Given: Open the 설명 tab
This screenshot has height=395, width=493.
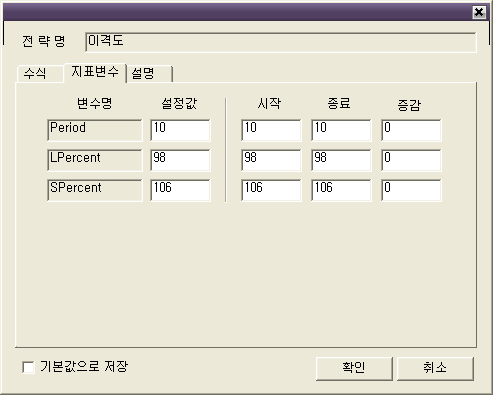Looking at the screenshot, I should tap(149, 73).
